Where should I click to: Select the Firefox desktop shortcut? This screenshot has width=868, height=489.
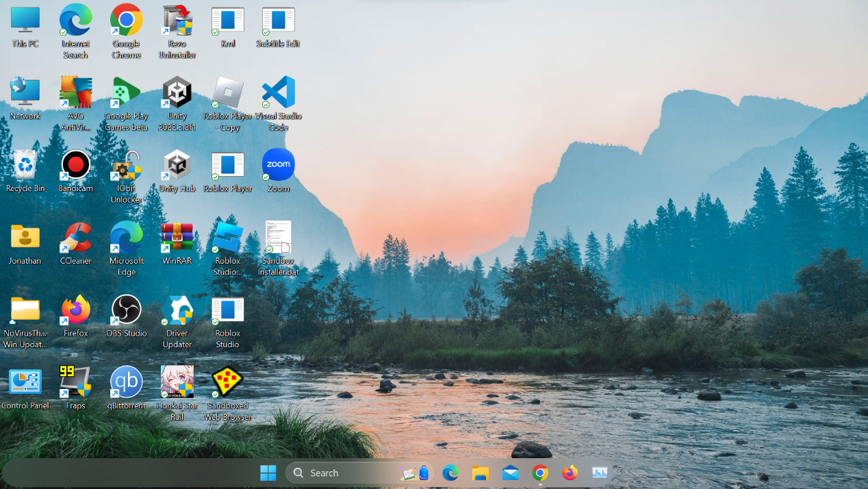76,316
